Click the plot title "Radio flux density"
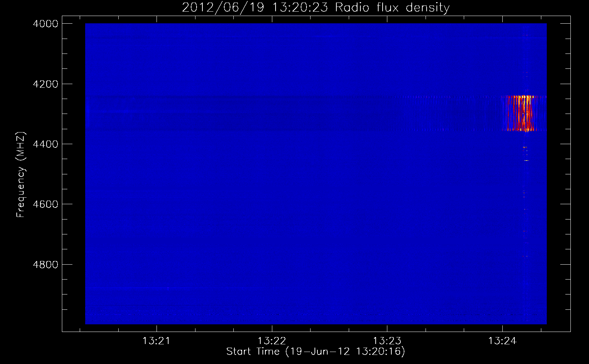Viewport: 589px width, 364px height. pyautogui.click(x=392, y=8)
